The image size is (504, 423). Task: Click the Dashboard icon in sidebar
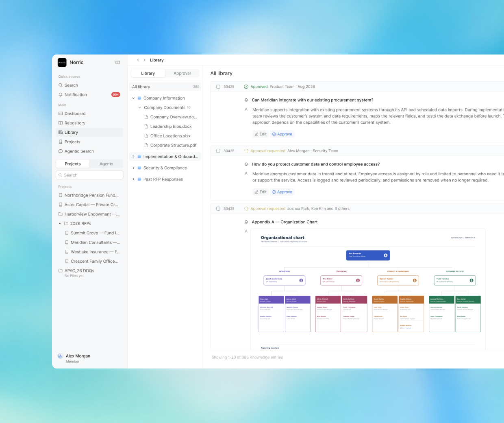pyautogui.click(x=61, y=113)
